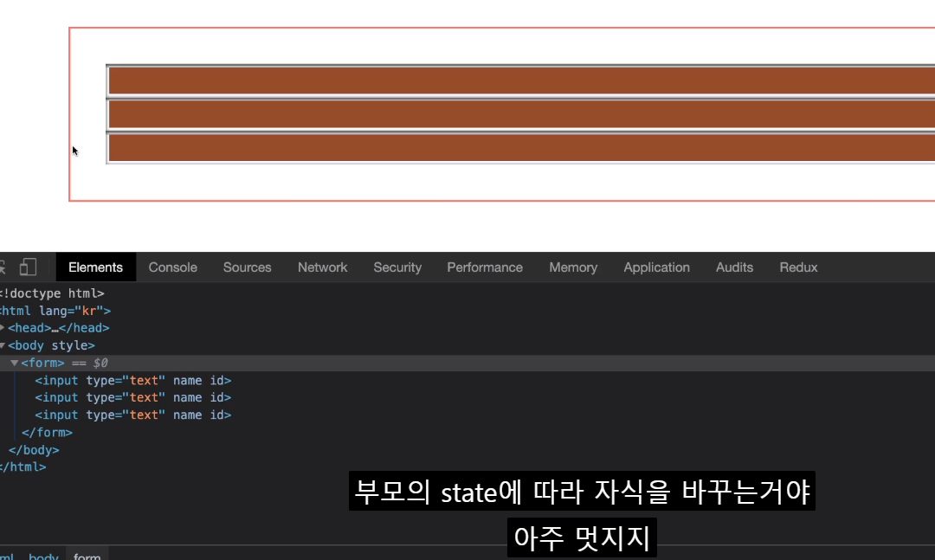The image size is (935, 560).
Task: Open the Memory tab
Action: point(573,267)
